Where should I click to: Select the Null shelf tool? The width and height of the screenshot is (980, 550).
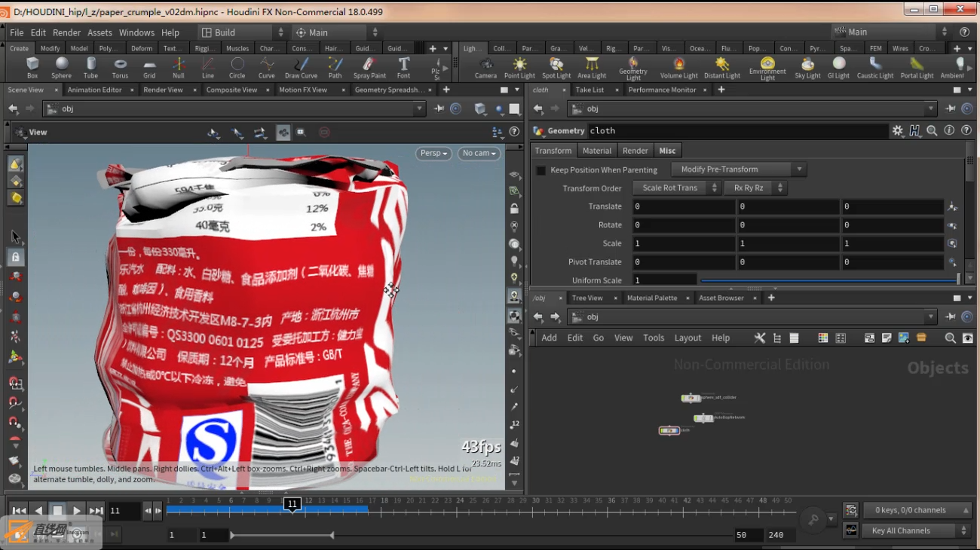click(x=179, y=68)
